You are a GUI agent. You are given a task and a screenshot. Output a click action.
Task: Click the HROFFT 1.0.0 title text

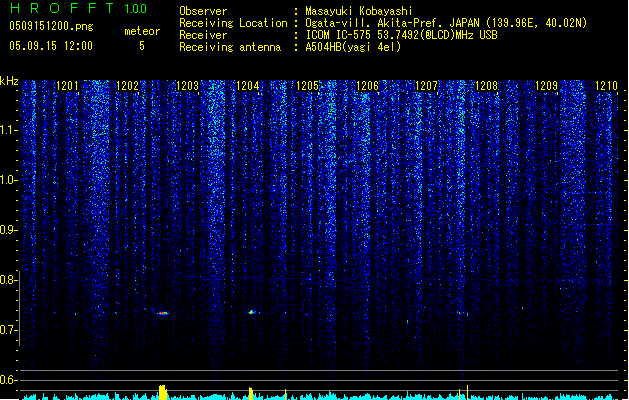(78, 8)
